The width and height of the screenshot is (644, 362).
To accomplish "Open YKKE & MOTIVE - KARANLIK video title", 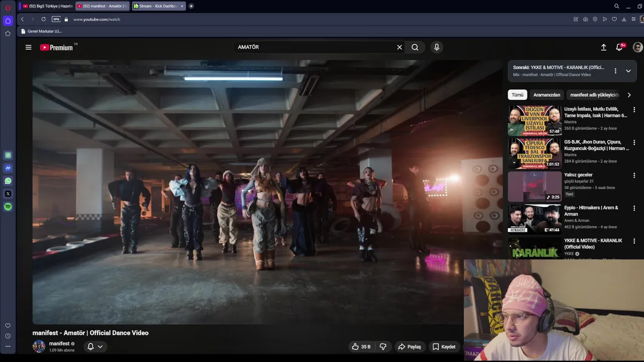I will pos(593,244).
